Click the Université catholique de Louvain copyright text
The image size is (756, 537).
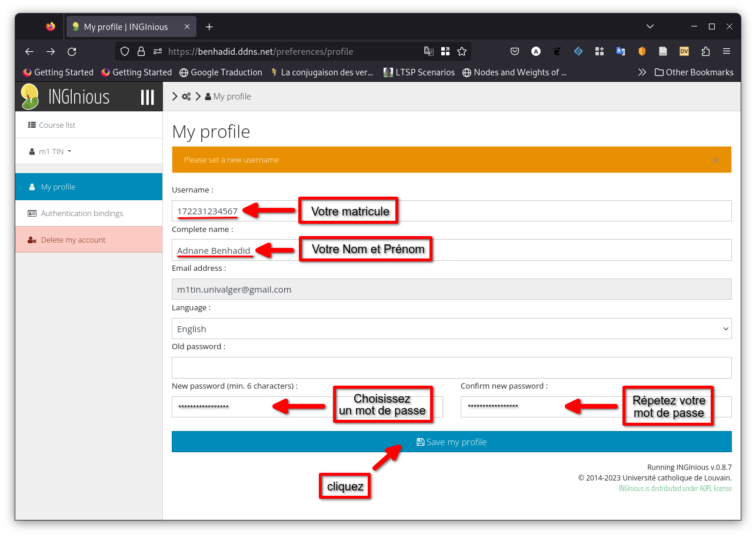(655, 478)
